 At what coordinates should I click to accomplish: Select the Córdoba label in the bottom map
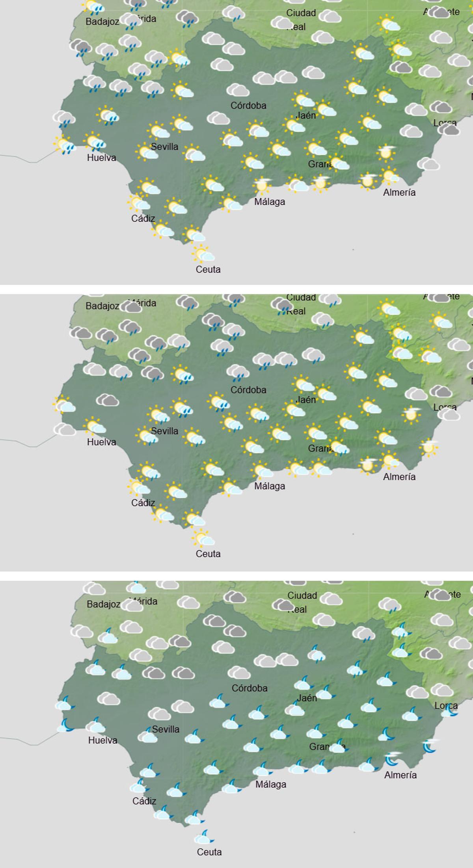(250, 688)
